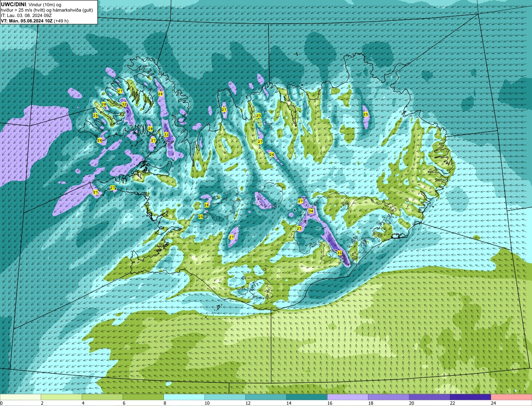Click the legend tick label 20
Viewport: 532px width, 406px height.
(x=411, y=403)
